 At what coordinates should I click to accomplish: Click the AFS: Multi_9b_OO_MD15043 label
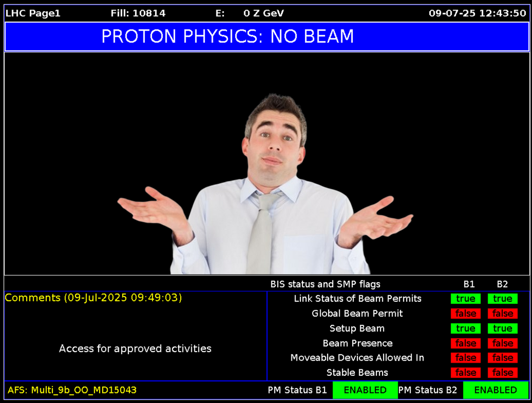pos(72,390)
